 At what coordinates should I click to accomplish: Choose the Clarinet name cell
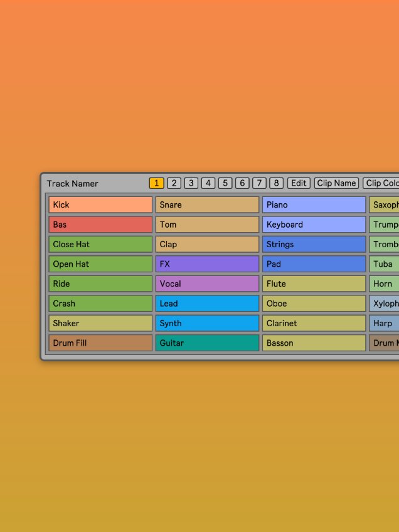point(314,323)
